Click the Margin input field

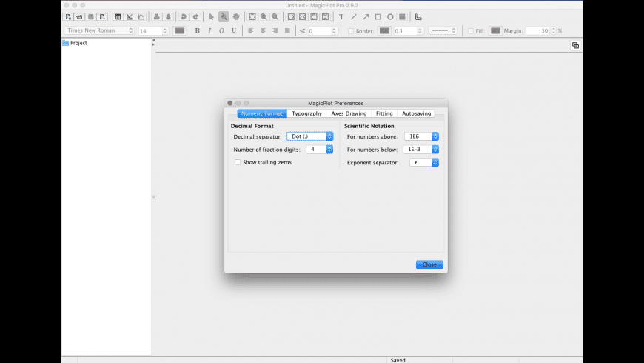538,31
